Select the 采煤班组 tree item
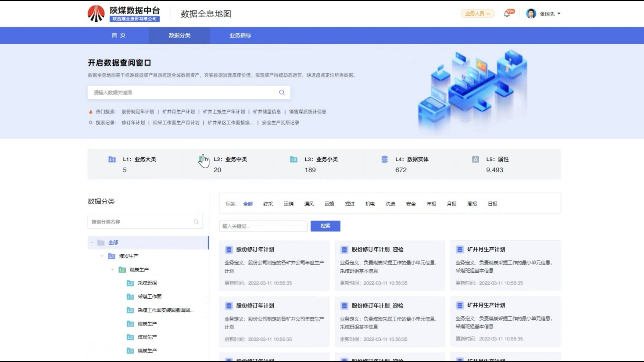 pos(147,283)
